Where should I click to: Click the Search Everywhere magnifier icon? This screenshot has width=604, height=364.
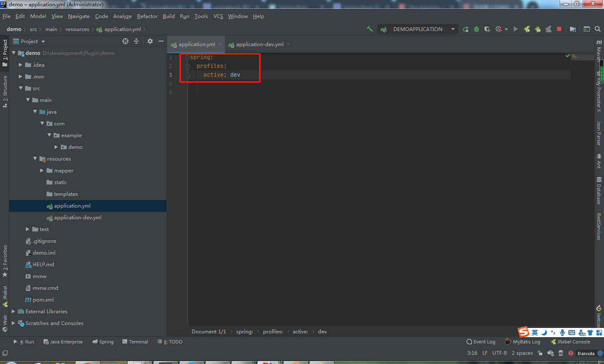[x=598, y=29]
